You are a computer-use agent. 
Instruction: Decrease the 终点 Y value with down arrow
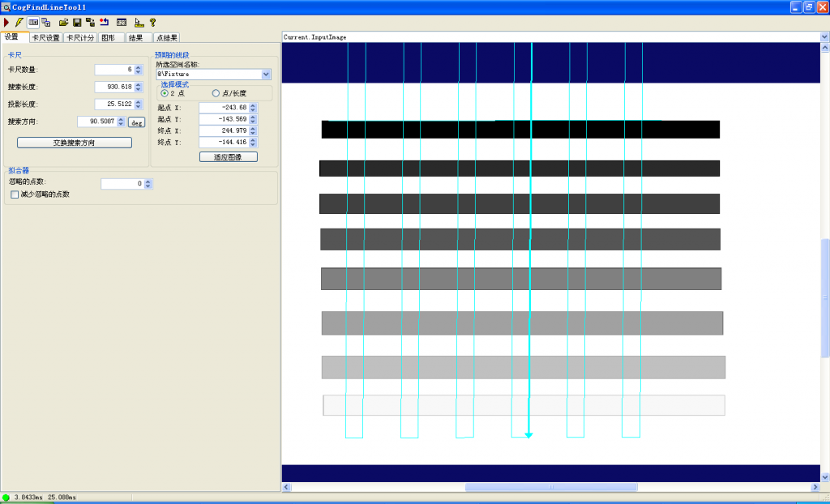pos(253,144)
